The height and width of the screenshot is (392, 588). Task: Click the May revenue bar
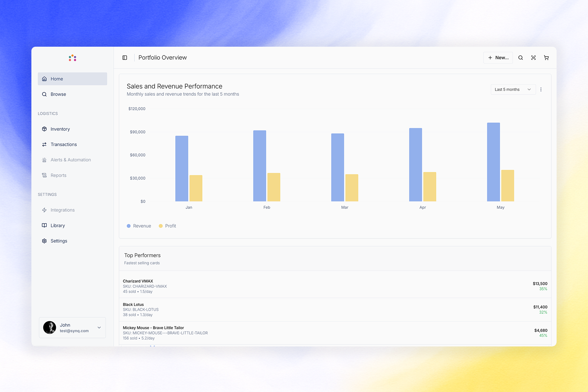pyautogui.click(x=493, y=161)
